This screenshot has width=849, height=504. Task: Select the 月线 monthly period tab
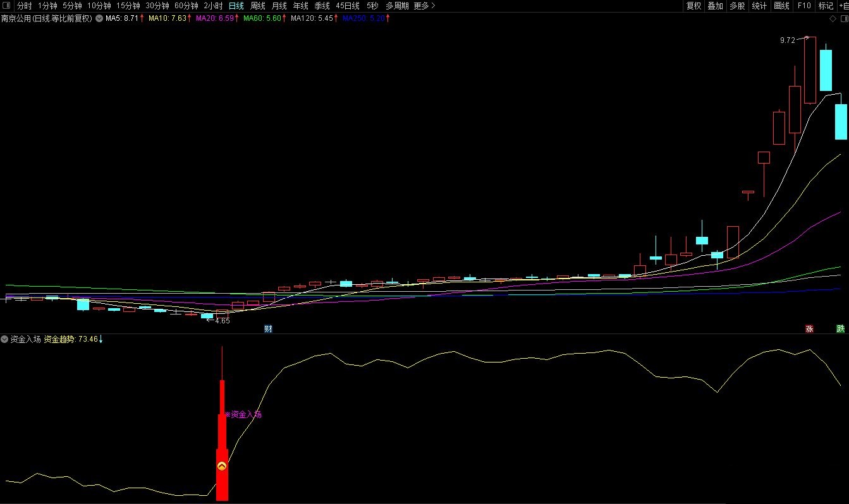[279, 6]
